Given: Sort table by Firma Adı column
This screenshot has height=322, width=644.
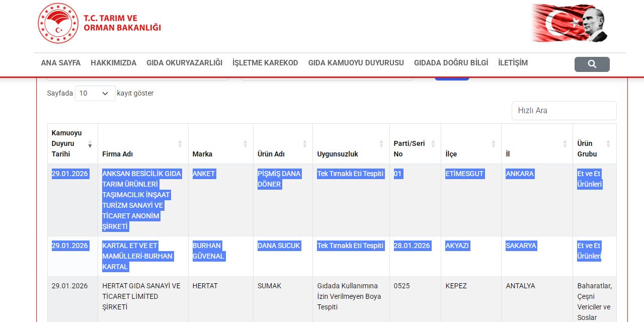Looking at the screenshot, I should click(180, 144).
